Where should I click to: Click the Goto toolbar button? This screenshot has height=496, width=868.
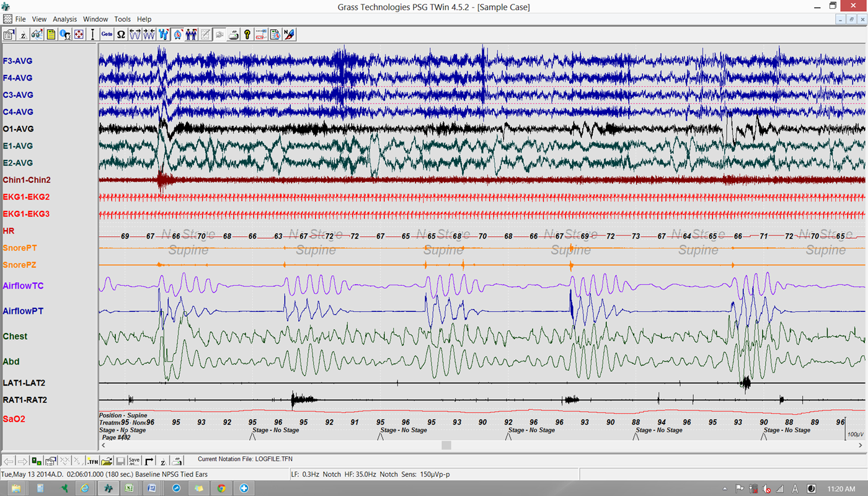point(107,35)
